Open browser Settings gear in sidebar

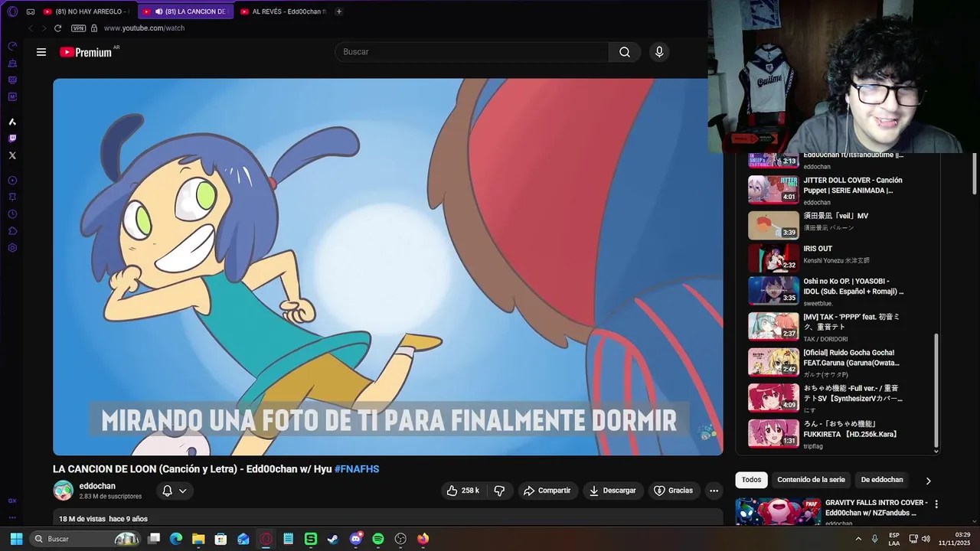(12, 248)
